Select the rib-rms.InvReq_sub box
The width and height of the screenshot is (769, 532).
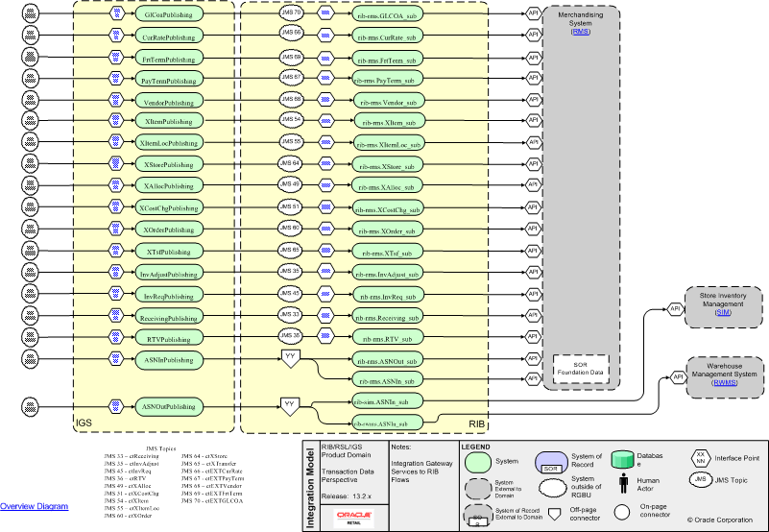(x=388, y=297)
